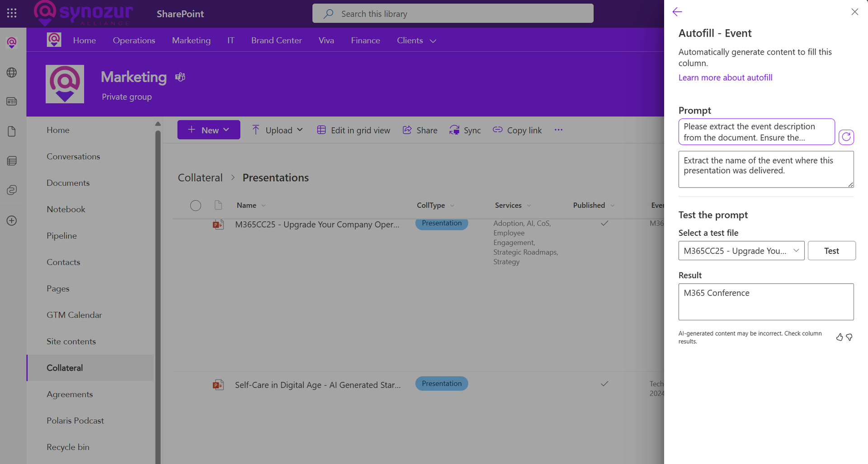Open Documents in left navigation
Image resolution: width=868 pixels, height=464 pixels.
pos(68,183)
